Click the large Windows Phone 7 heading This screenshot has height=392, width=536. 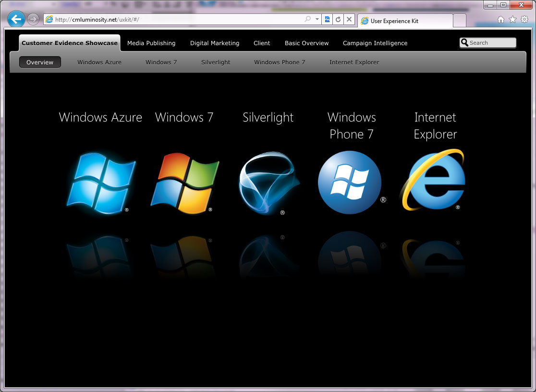[352, 125]
